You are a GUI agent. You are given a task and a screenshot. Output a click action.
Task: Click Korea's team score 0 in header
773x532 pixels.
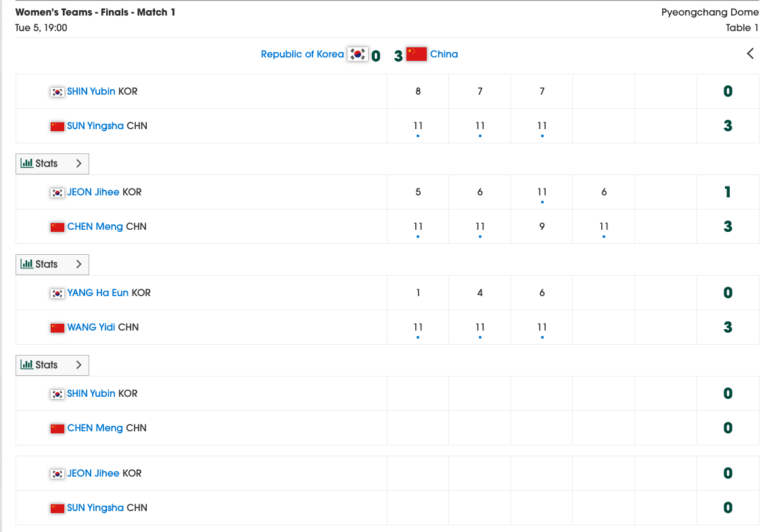375,55
